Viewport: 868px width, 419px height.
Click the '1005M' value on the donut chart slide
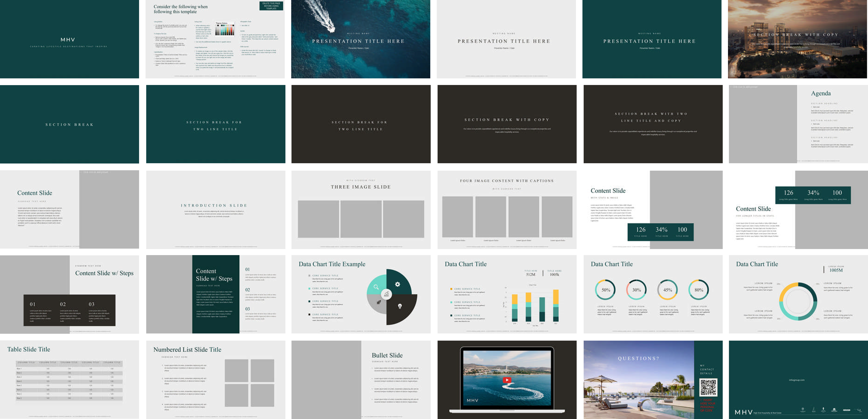[836, 270]
